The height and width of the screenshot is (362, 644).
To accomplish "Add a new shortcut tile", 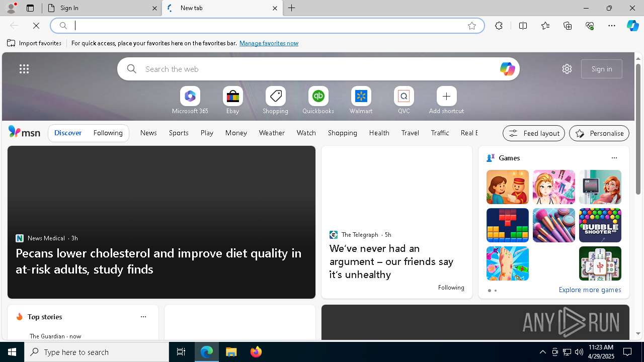I will [x=446, y=101].
